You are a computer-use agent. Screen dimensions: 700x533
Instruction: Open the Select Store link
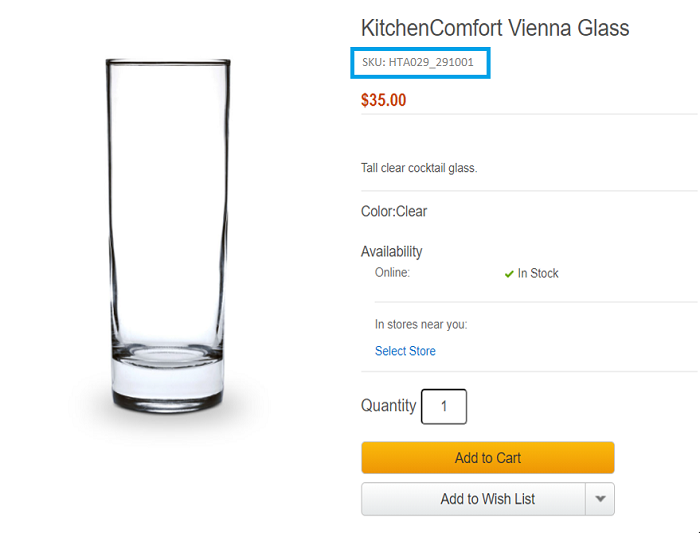pyautogui.click(x=405, y=351)
